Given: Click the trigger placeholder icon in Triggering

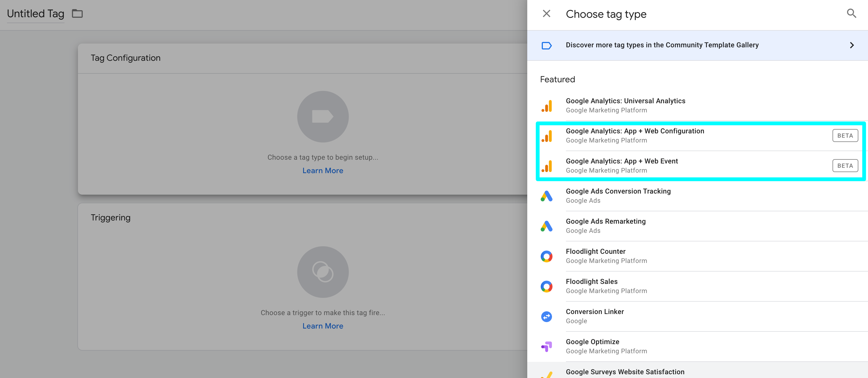Looking at the screenshot, I should pos(322,272).
